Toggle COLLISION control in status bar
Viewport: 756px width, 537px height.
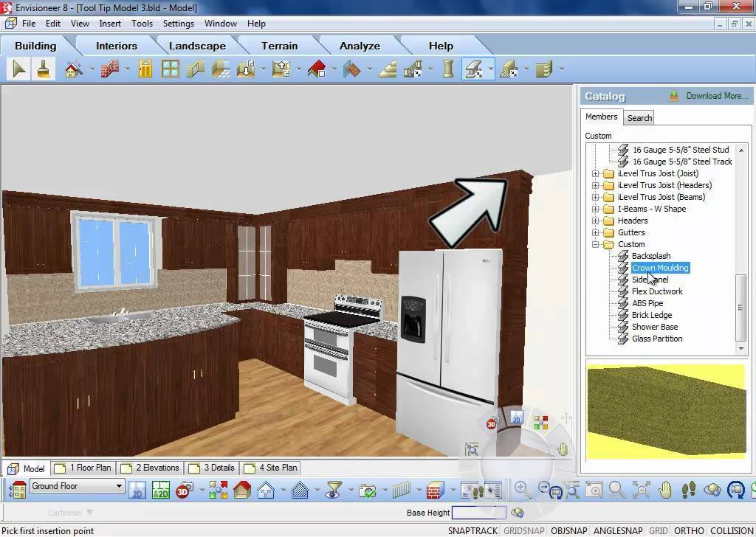(732, 531)
